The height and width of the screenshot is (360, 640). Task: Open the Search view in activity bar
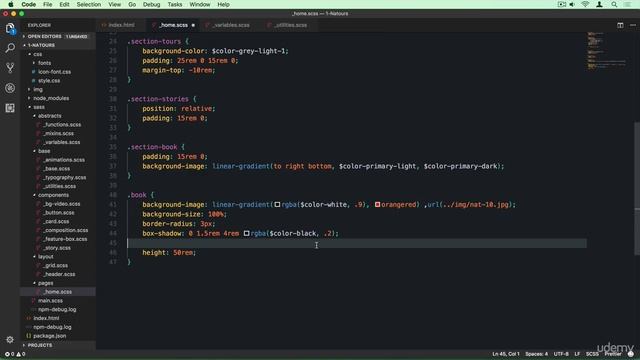click(x=10, y=48)
